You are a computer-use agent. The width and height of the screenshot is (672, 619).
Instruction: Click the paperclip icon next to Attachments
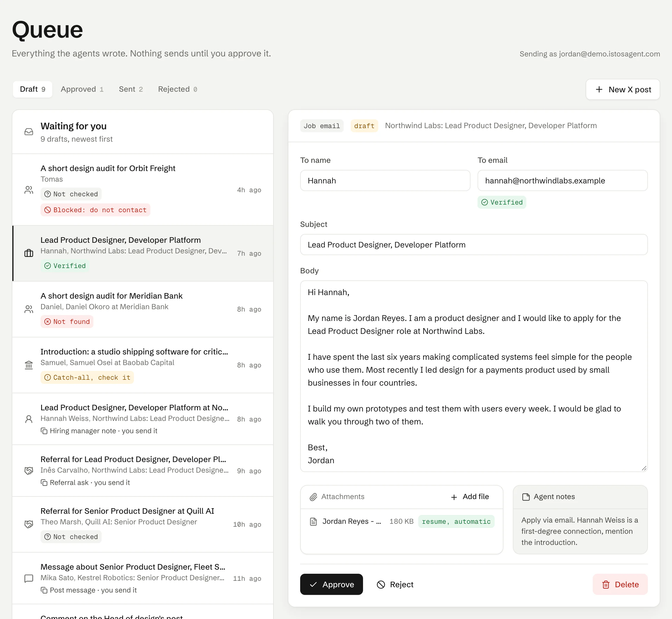313,497
